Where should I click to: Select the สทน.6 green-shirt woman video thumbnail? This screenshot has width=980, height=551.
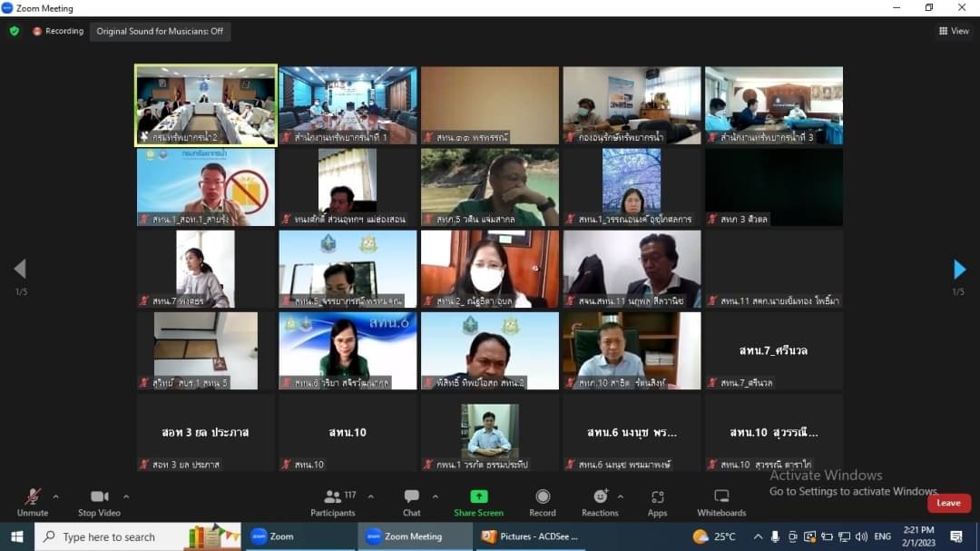pos(348,351)
